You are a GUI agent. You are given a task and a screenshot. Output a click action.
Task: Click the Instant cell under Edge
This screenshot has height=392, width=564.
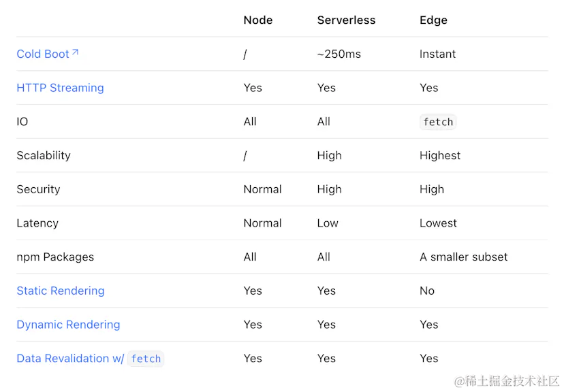coord(437,54)
